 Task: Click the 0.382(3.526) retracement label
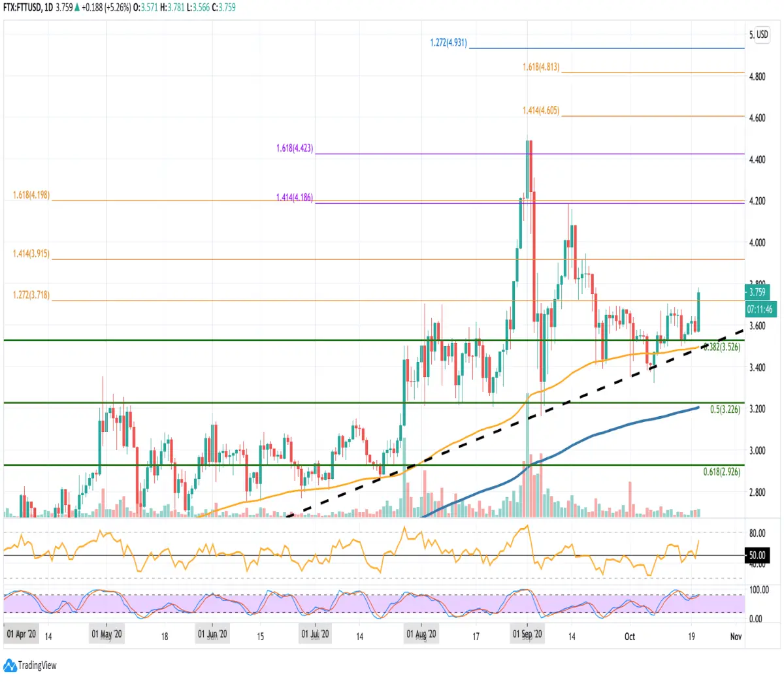click(x=722, y=348)
